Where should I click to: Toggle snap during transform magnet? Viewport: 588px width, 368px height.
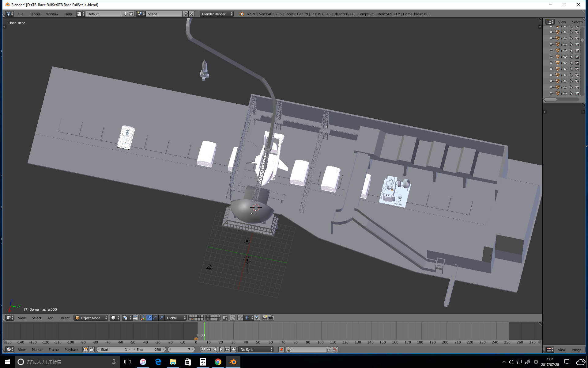click(240, 318)
